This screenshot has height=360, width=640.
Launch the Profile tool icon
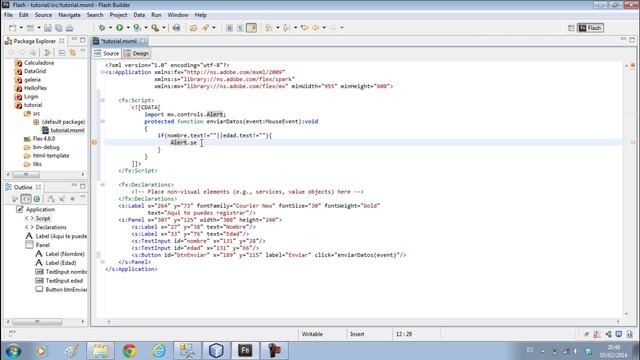137,28
